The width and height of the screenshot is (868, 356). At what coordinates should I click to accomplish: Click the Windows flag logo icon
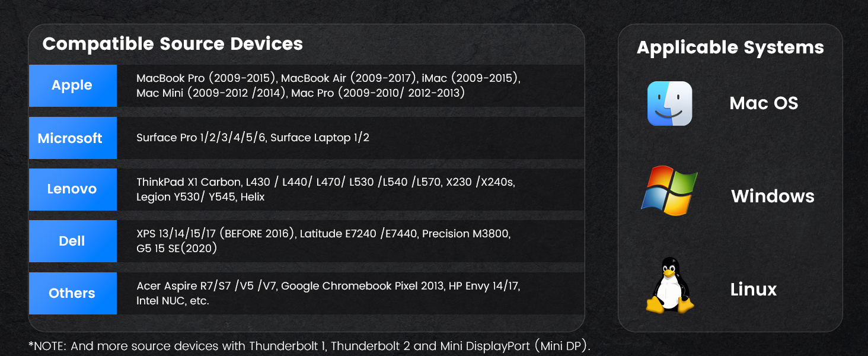669,190
